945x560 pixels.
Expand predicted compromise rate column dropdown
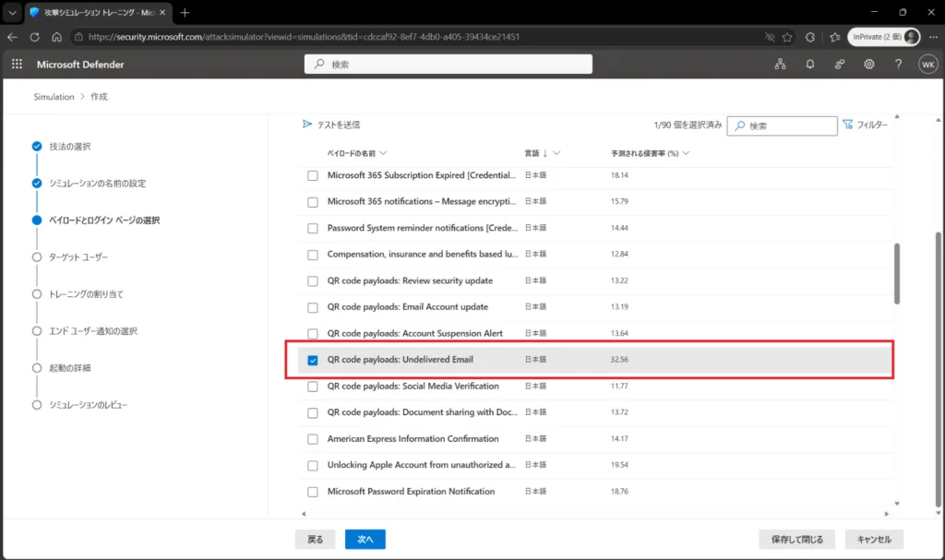pos(686,153)
